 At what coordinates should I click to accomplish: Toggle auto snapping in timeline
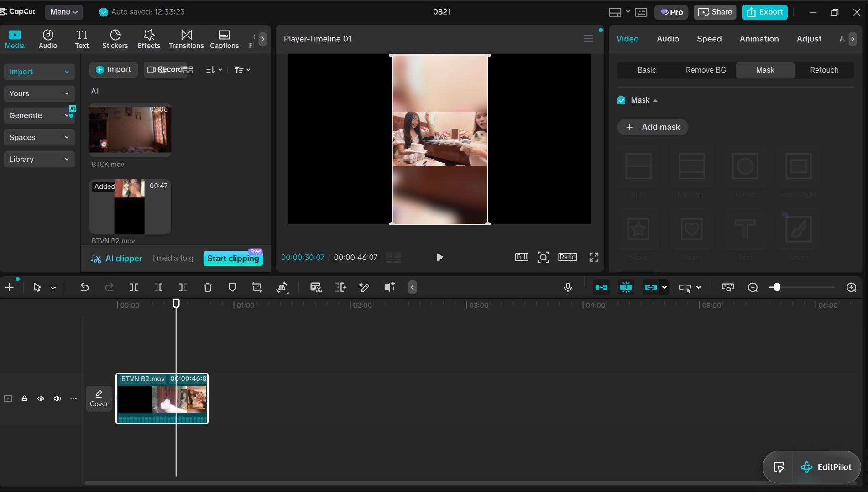[626, 287]
